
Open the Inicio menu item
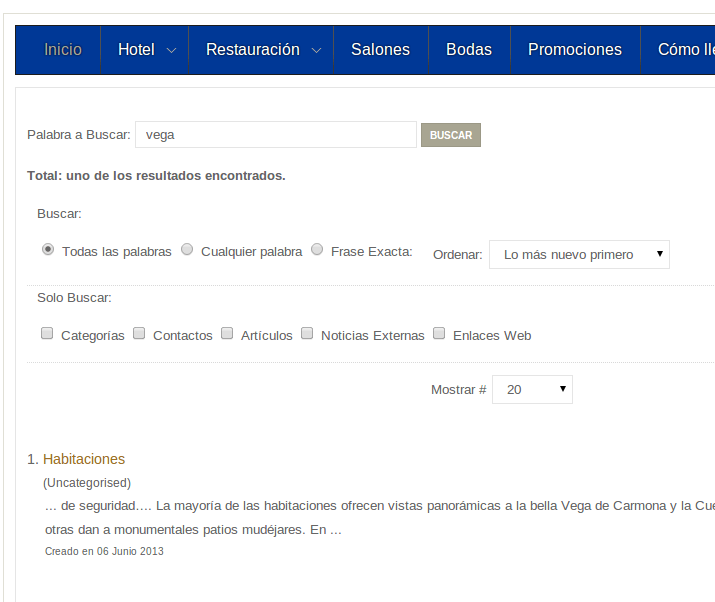[63, 49]
